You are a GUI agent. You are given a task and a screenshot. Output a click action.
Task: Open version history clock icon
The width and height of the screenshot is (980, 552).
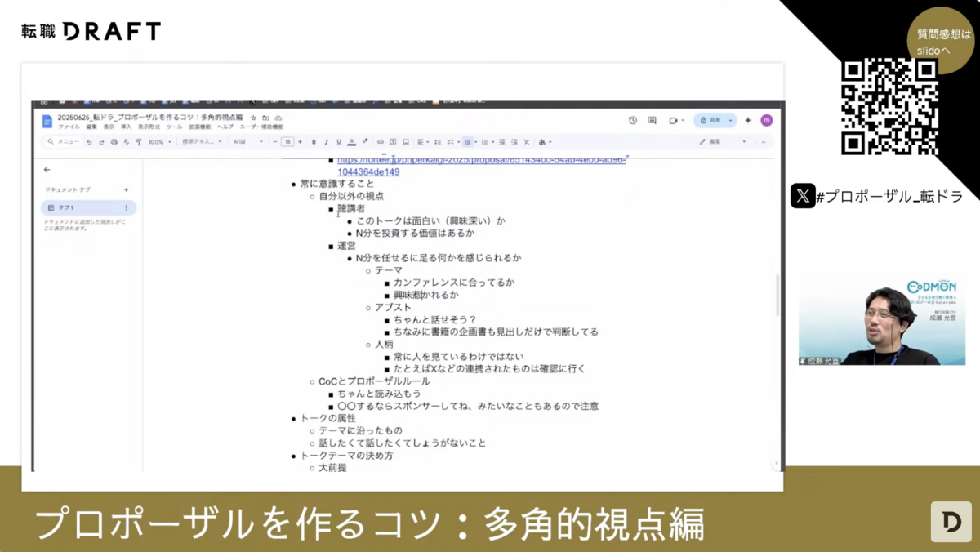(x=633, y=120)
